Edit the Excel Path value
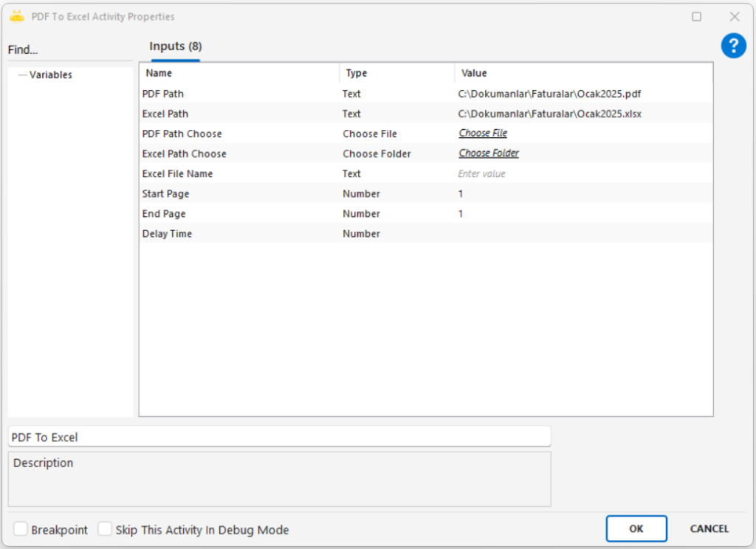The image size is (756, 549). click(x=582, y=114)
